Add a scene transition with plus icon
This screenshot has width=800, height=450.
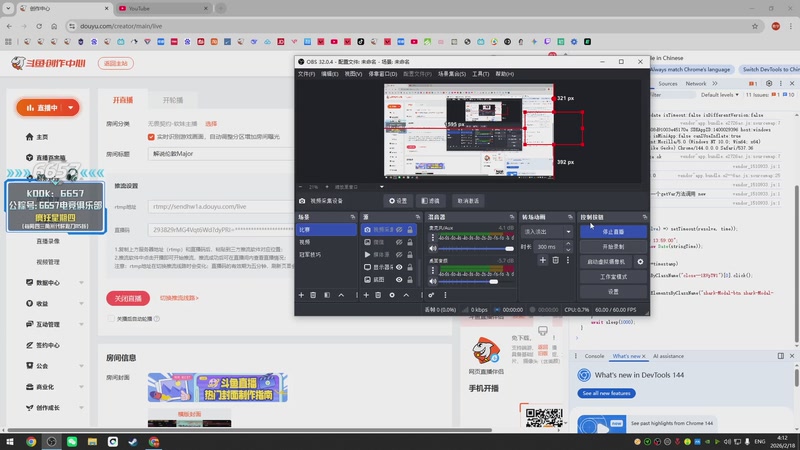pos(542,260)
